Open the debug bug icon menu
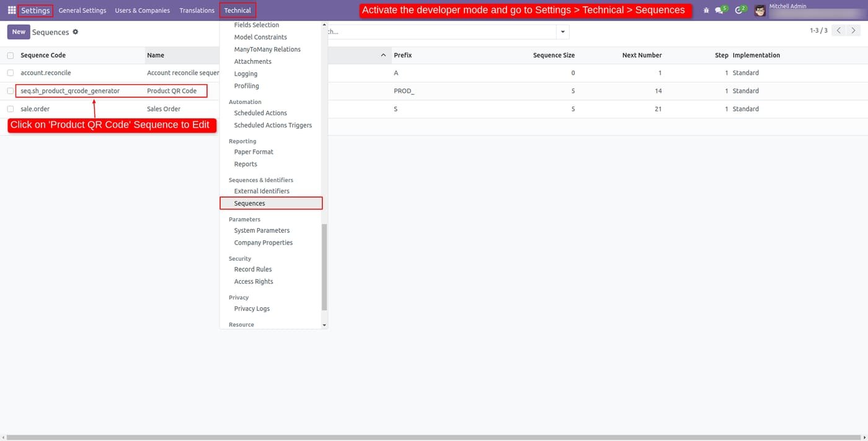 tap(706, 11)
